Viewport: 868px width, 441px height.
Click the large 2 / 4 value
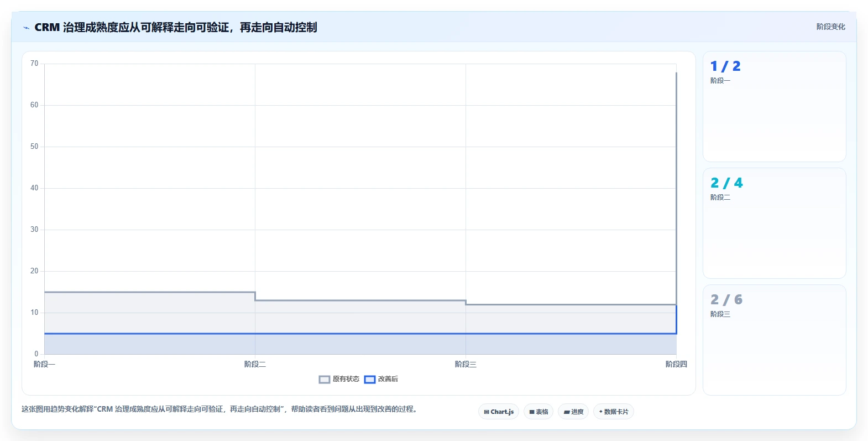pos(726,183)
